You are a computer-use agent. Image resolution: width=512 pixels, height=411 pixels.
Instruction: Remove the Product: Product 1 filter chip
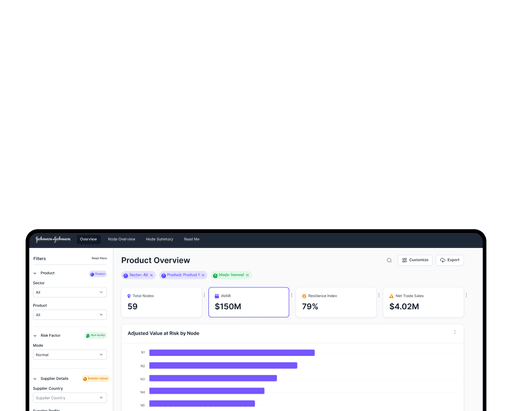pos(203,275)
